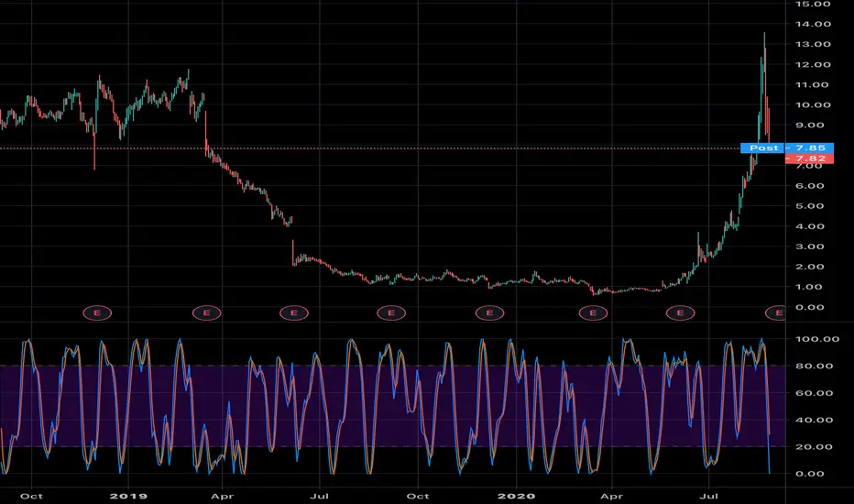Click the 20.00 stochastic axis label
The image size is (854, 504).
pyautogui.click(x=815, y=447)
